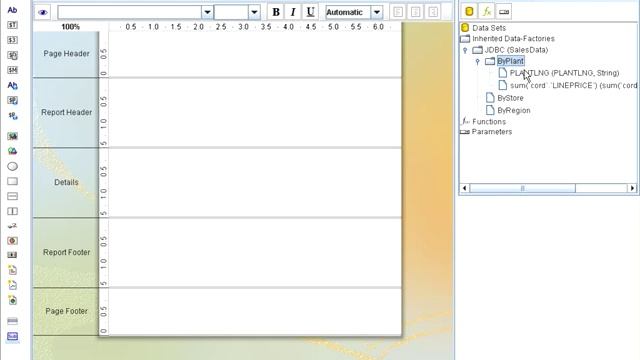Toggle the eye visibility button
This screenshot has width=640, height=360.
point(42,12)
